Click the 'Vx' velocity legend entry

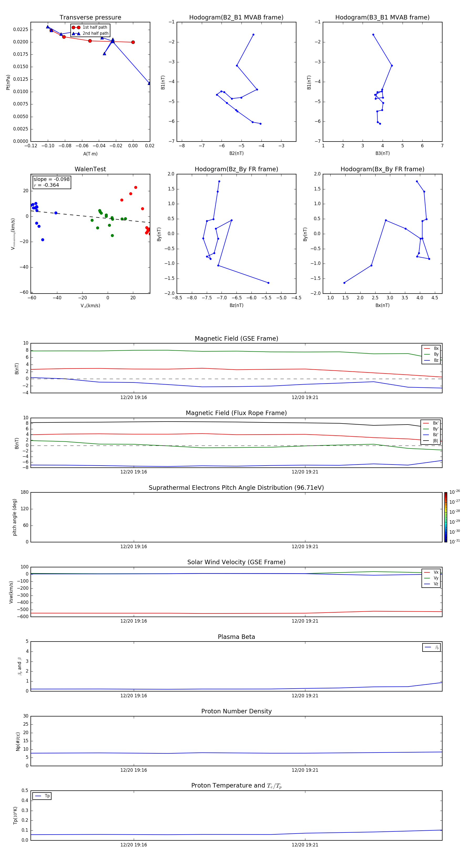431,572
